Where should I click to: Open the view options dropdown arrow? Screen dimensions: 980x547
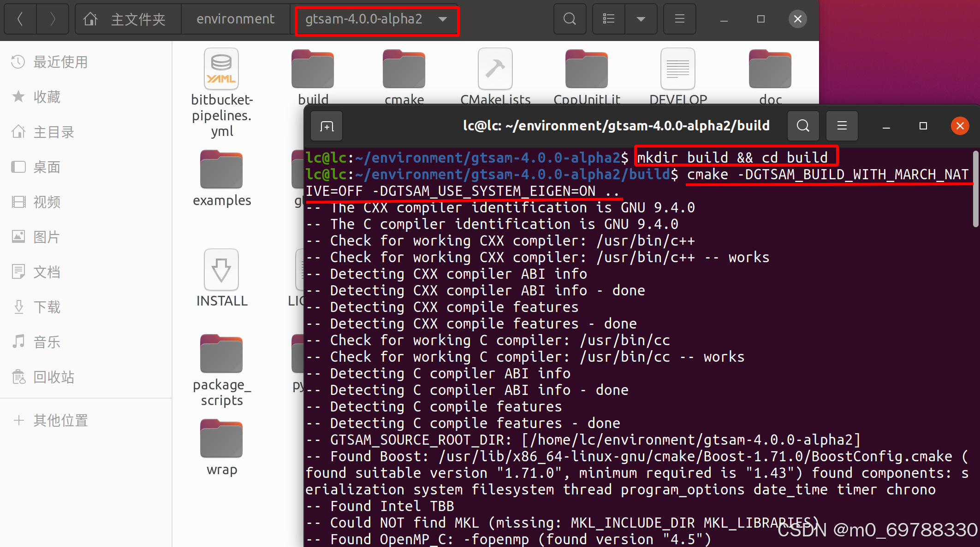(641, 19)
